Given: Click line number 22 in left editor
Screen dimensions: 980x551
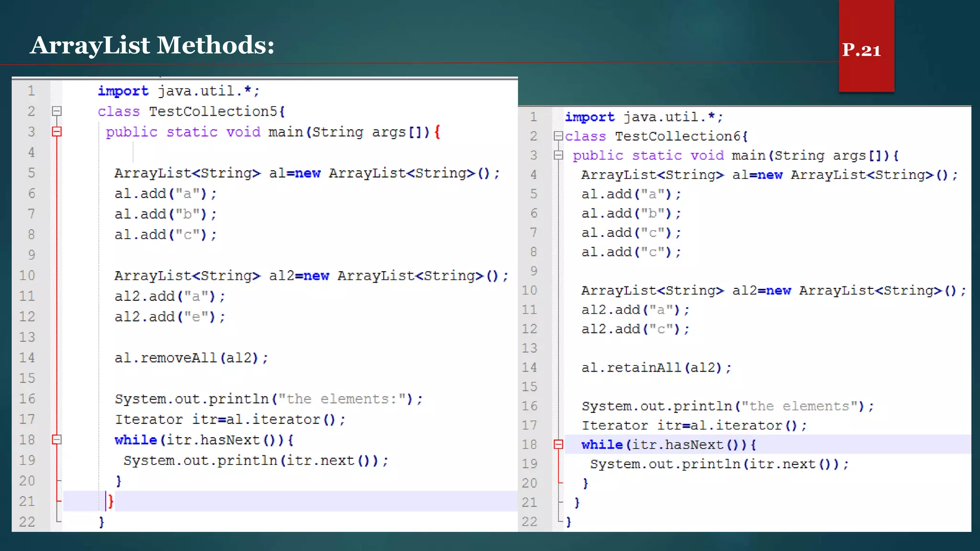Looking at the screenshot, I should 27,522.
